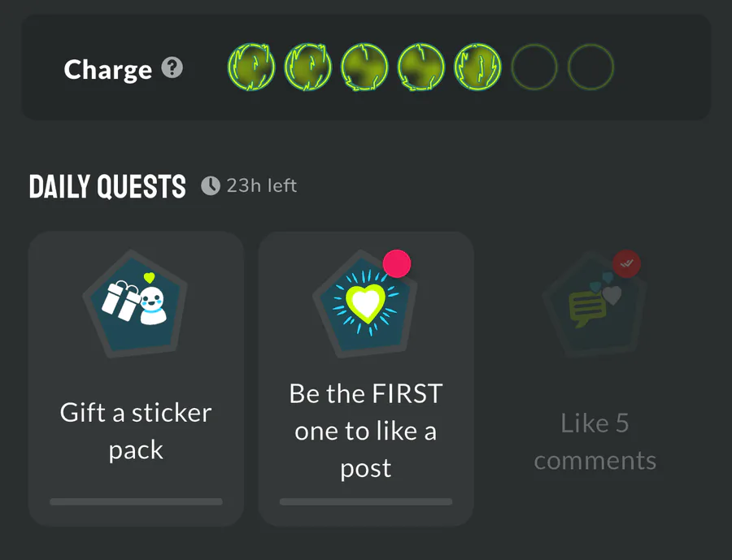The width and height of the screenshot is (732, 560).
Task: Click the first filled charge orb
Action: click(x=251, y=67)
